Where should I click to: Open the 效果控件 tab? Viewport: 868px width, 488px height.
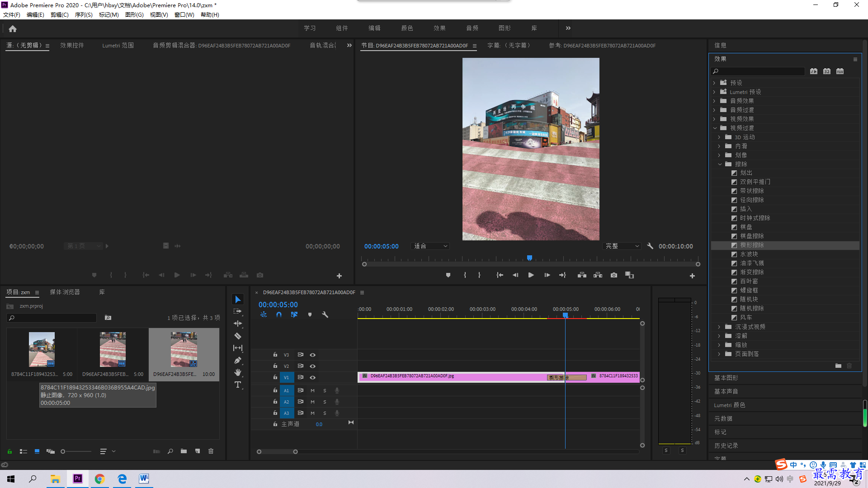click(x=72, y=45)
